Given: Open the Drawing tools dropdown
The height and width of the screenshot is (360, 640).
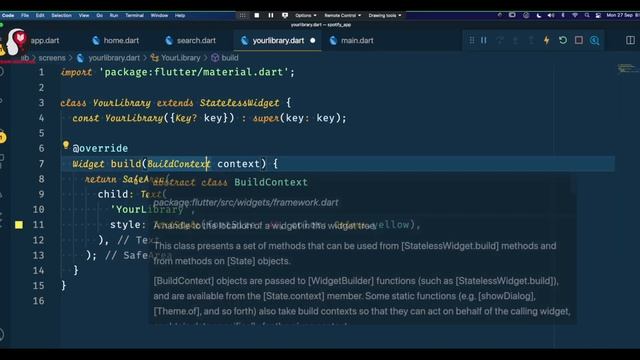Looking at the screenshot, I should [384, 16].
